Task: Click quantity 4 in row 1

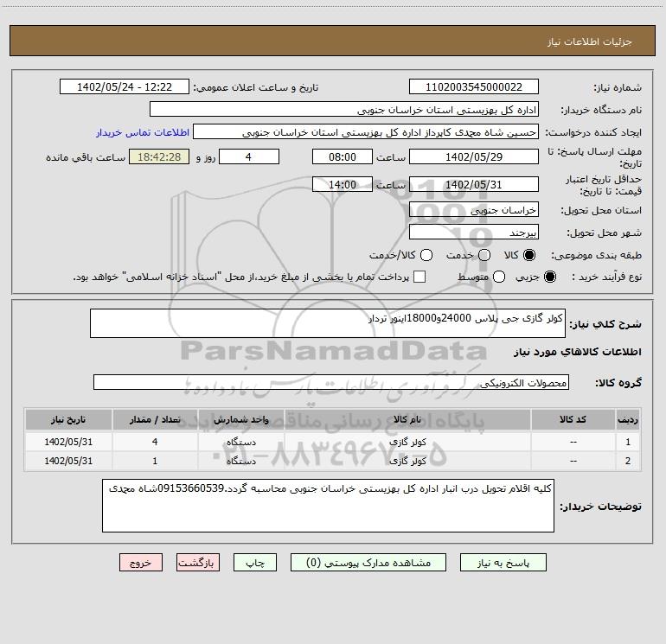Action: click(x=155, y=442)
